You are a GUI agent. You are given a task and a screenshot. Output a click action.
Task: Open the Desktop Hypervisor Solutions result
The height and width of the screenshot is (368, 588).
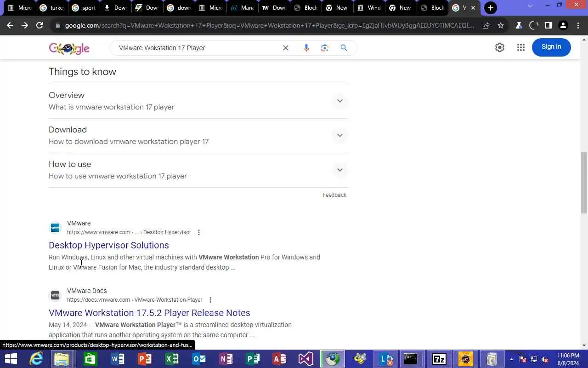(x=109, y=245)
